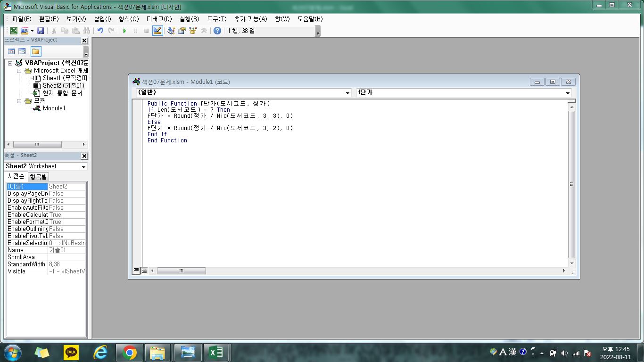Switch to the 항목별 properties tab
Viewport: 644px width, 362px height.
(38, 177)
